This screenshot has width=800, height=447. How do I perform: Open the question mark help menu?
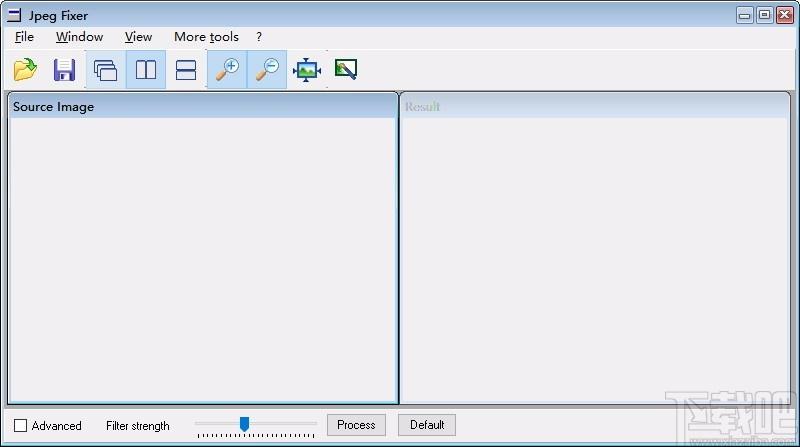pos(259,37)
